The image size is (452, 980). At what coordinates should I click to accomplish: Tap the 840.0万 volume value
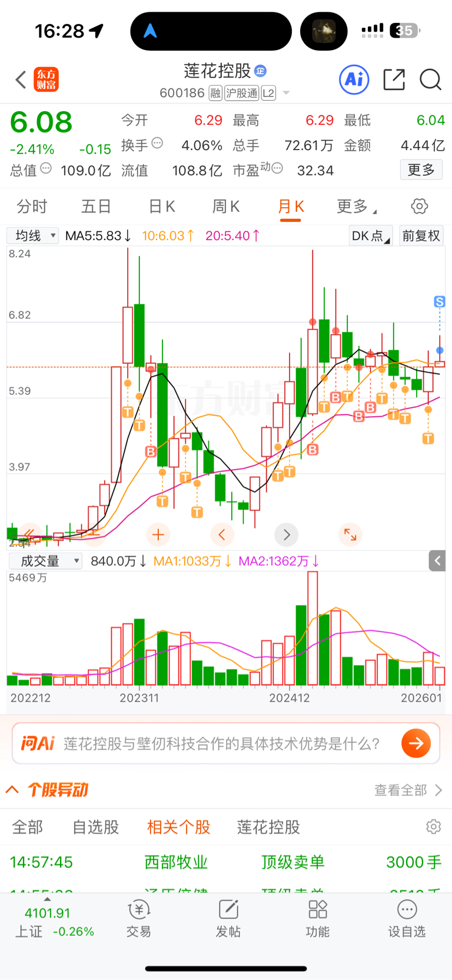click(118, 562)
